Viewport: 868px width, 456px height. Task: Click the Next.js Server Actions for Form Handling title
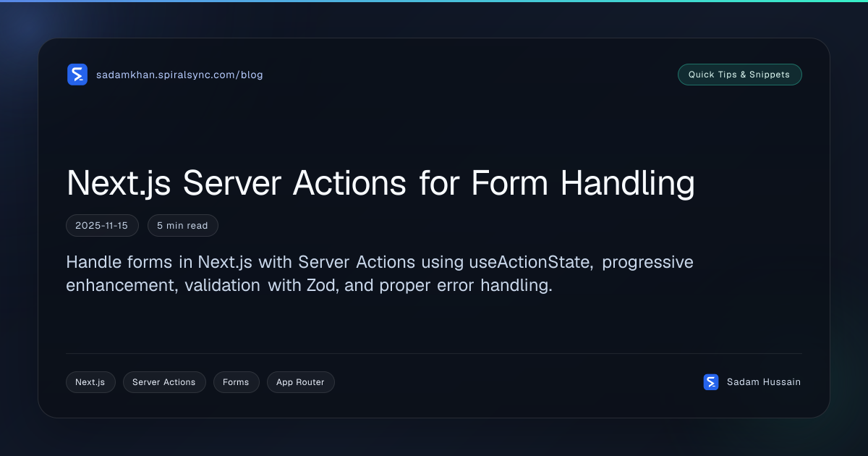pyautogui.click(x=380, y=182)
